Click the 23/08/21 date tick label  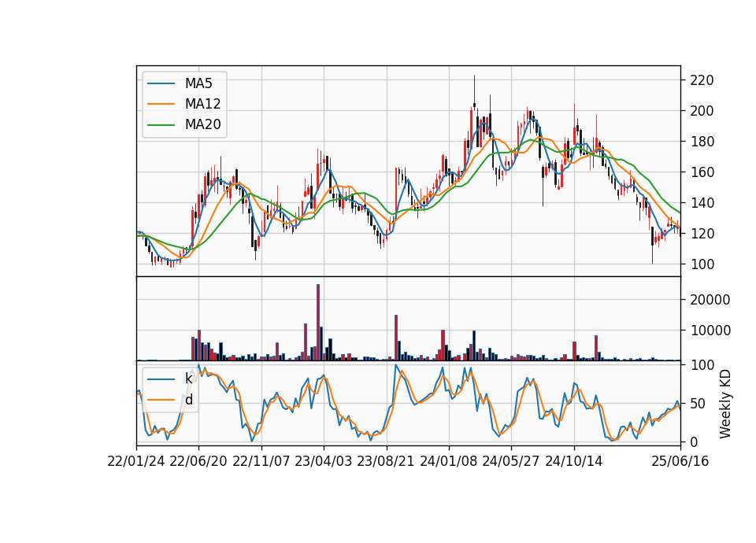click(386, 461)
